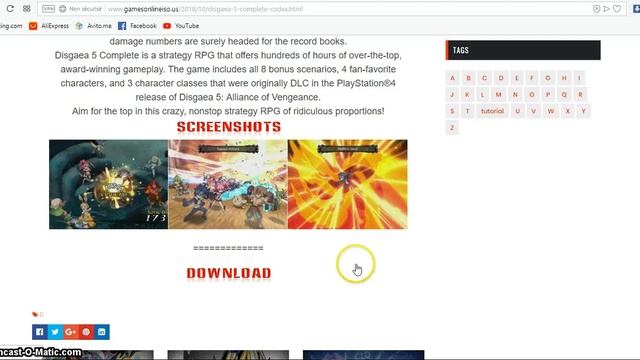Open the AliExpress bookmark
Screen dimensions: 640x360
49,26
